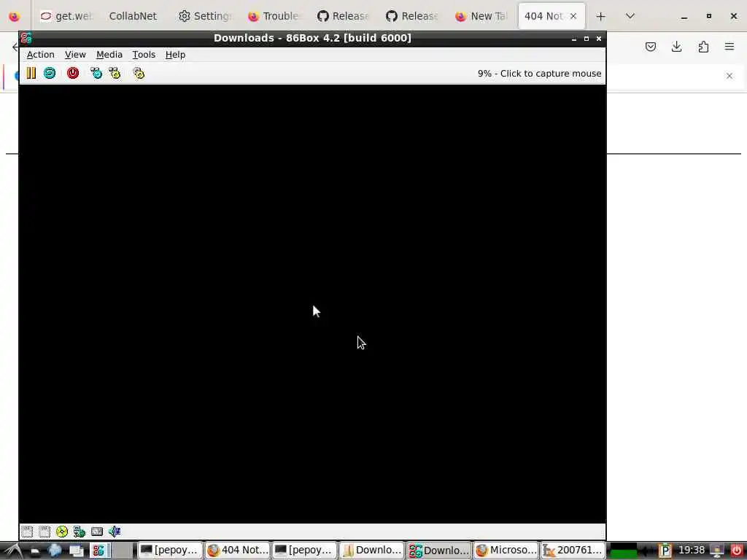Send Ctrl+Alt+Esc with the yellow keyboard icon

[115, 73]
